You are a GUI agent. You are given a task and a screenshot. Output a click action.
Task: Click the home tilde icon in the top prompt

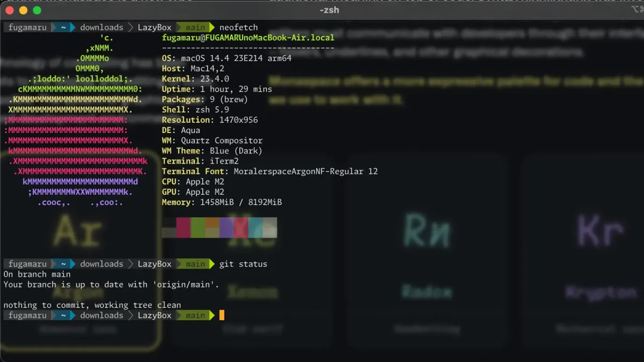click(62, 27)
